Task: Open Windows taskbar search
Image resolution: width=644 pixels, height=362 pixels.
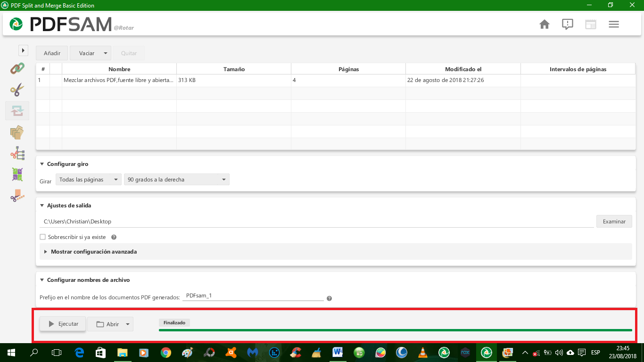Action: tap(34, 353)
